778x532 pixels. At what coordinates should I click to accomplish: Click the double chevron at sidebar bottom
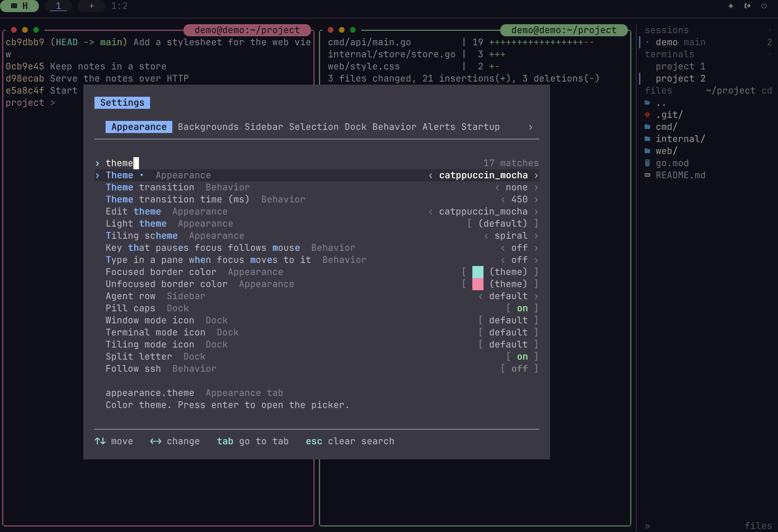[647, 526]
